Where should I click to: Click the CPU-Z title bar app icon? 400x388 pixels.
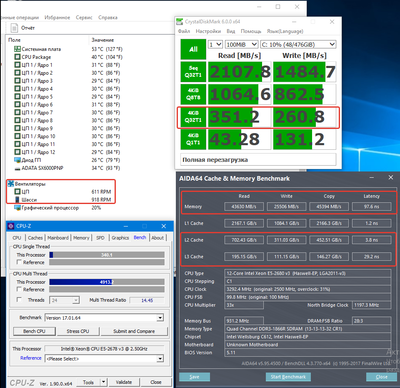click(11, 226)
